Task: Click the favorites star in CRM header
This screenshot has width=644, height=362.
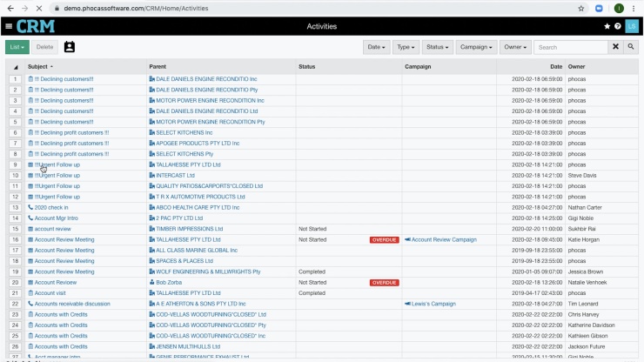Action: (x=607, y=26)
